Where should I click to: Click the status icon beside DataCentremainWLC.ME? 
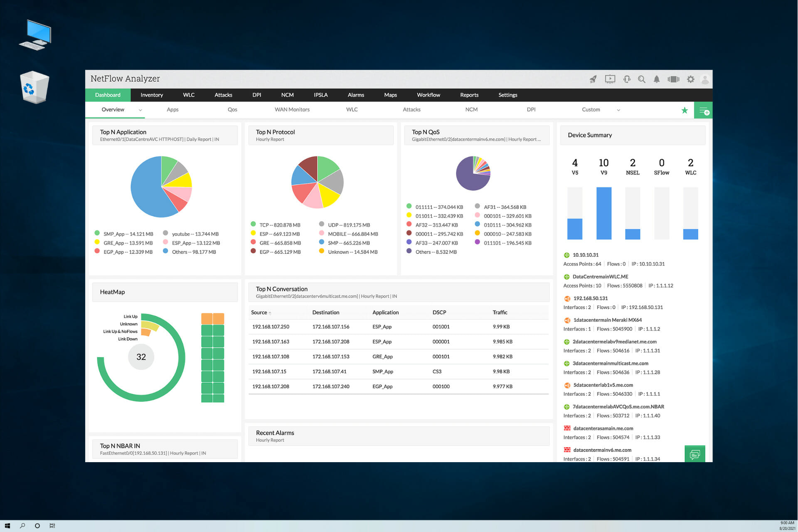566,277
